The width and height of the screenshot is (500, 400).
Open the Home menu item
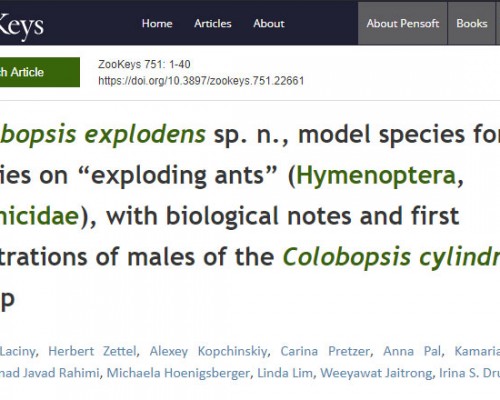[x=157, y=24]
